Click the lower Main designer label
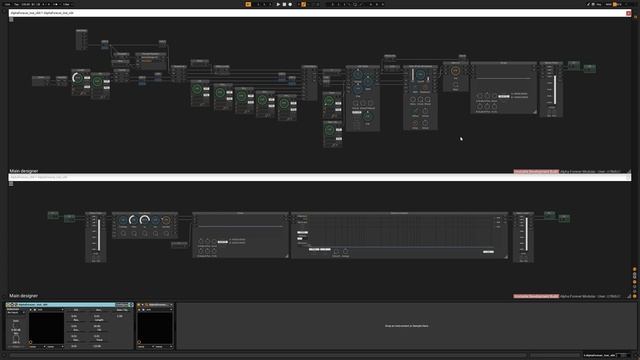The width and height of the screenshot is (640, 360). click(24, 296)
